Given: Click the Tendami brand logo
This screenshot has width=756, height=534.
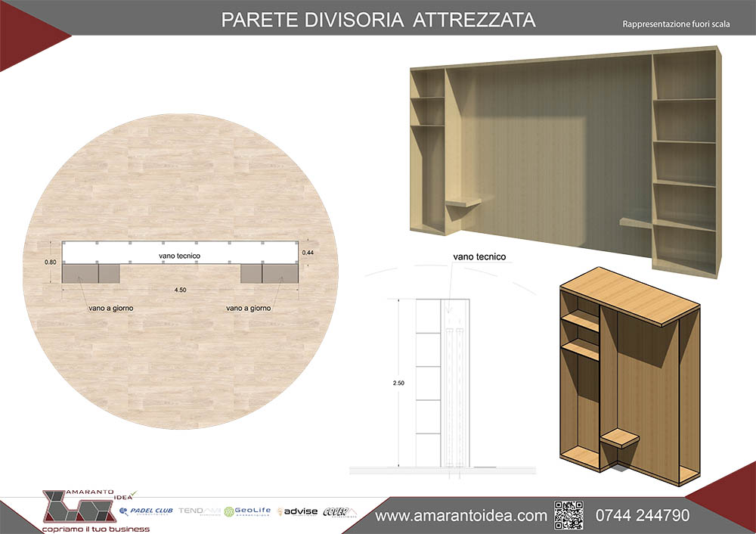Looking at the screenshot, I should 199,511.
